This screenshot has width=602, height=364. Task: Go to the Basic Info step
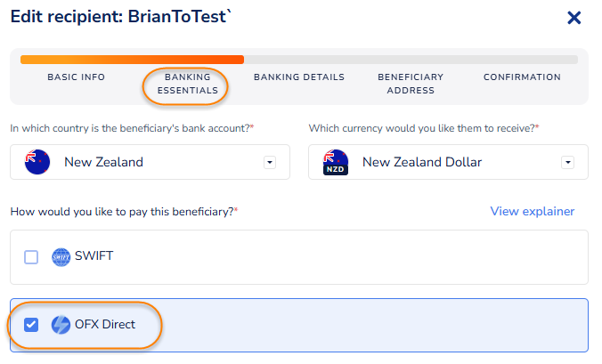76,77
